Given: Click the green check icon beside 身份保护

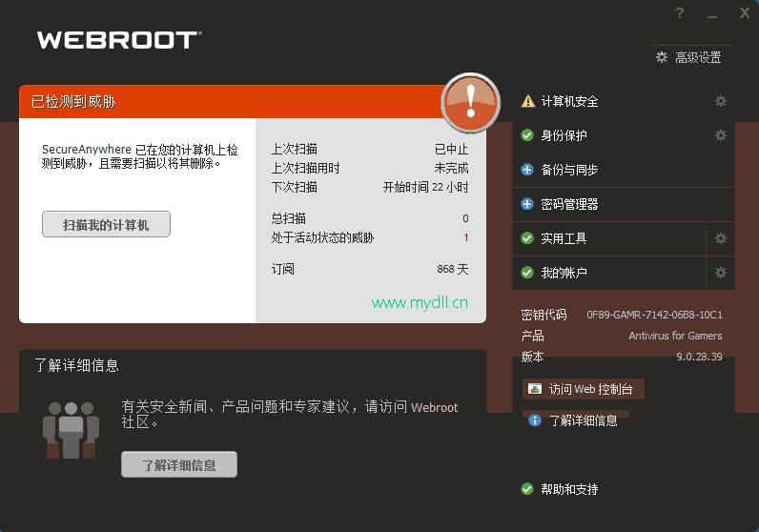Looking at the screenshot, I should (527, 135).
